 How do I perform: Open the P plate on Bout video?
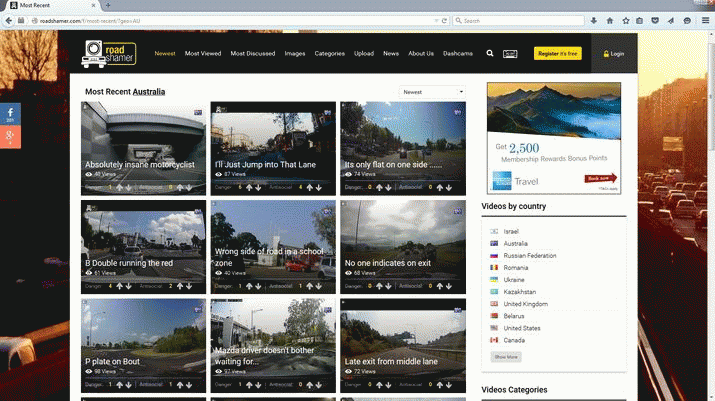click(144, 345)
